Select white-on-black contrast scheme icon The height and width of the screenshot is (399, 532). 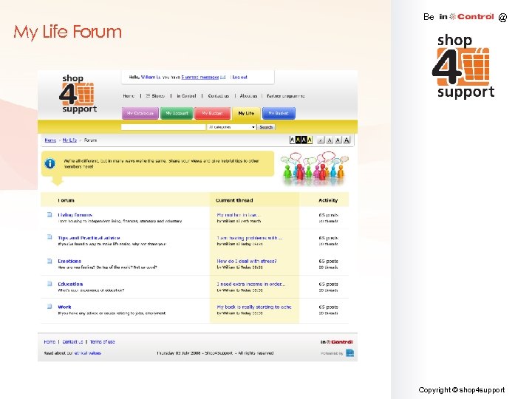click(304, 140)
